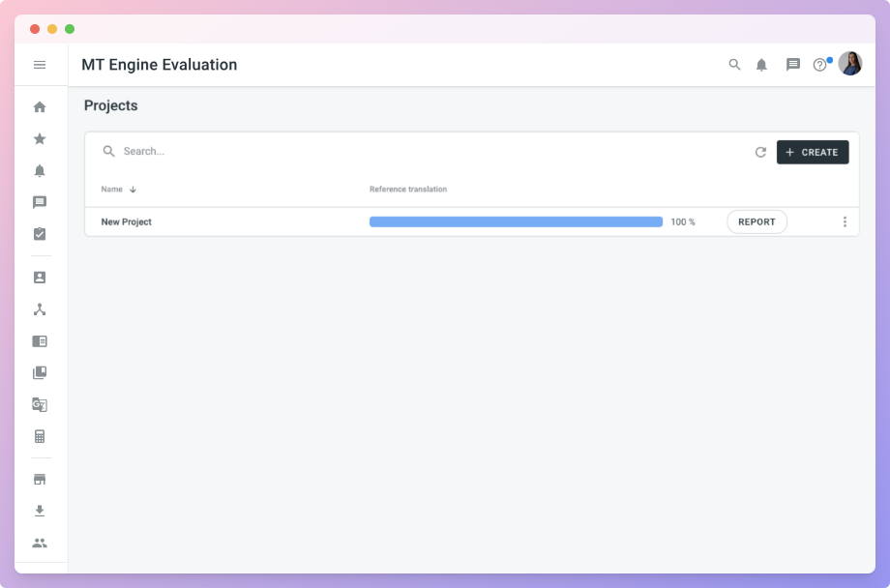Screen dimensions: 890x588
Task: Click the Projects heading
Action: pos(110,105)
